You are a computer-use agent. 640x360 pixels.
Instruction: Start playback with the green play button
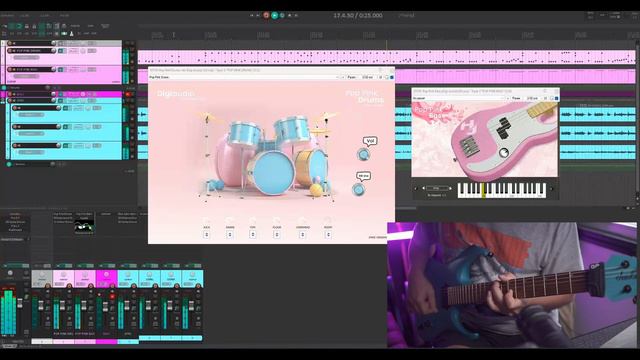click(x=274, y=16)
